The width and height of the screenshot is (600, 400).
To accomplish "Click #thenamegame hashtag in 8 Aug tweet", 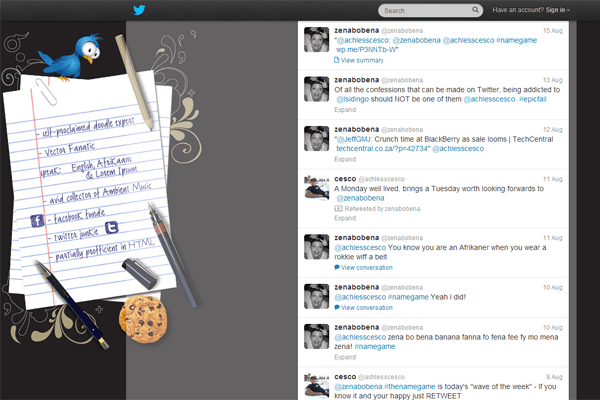I will pyautogui.click(x=409, y=387).
